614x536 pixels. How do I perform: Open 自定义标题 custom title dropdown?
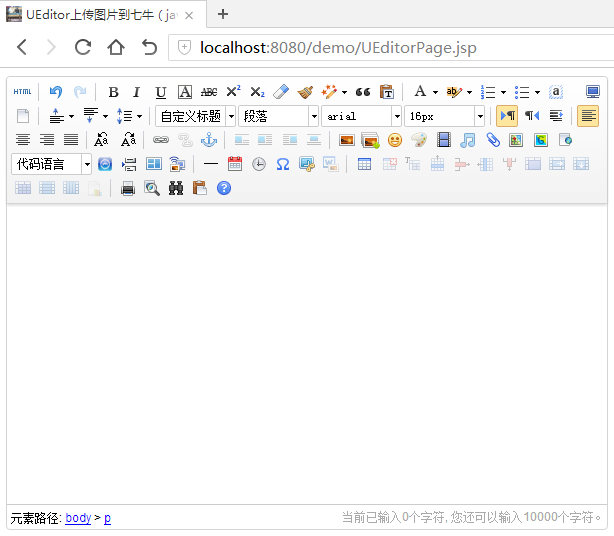(195, 116)
